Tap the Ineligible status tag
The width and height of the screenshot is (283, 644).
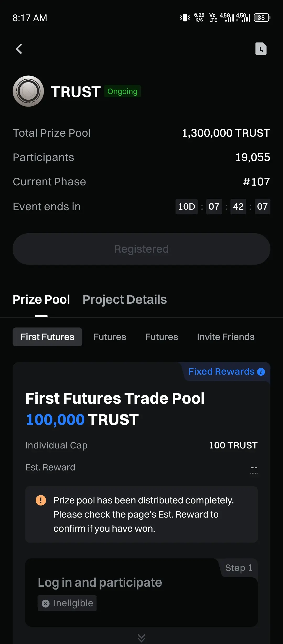tap(67, 603)
